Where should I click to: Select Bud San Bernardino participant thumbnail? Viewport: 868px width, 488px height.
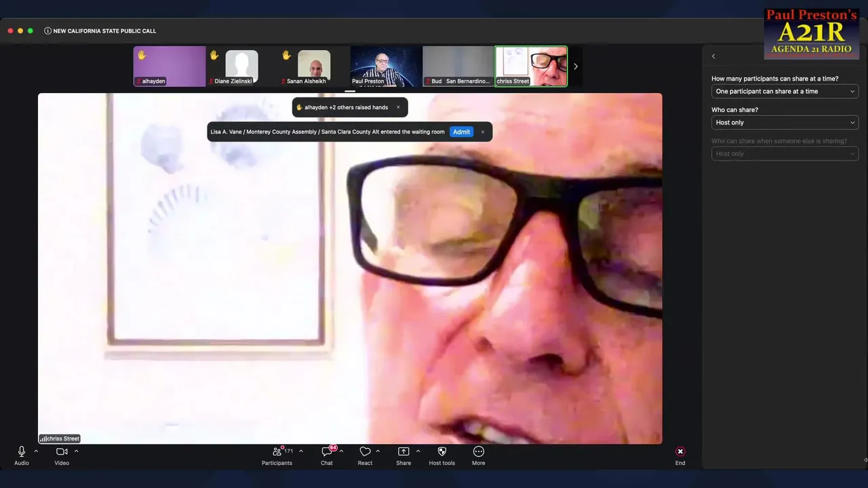[458, 66]
